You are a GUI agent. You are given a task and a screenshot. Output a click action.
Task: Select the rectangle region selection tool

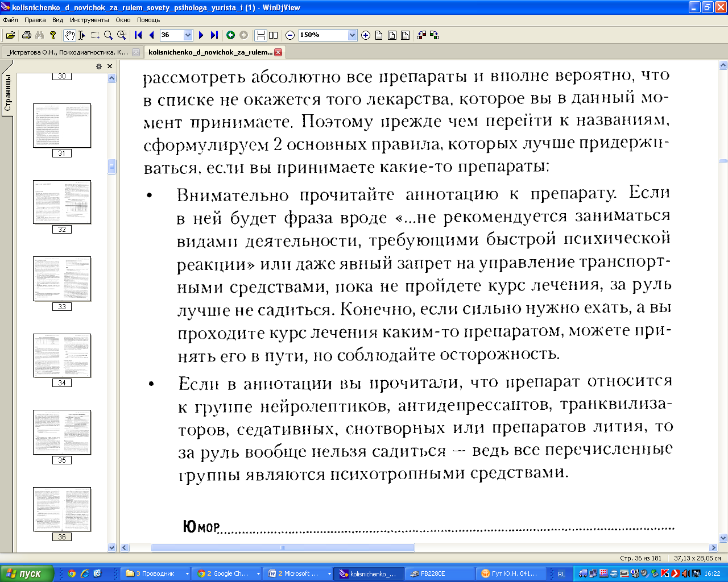95,35
